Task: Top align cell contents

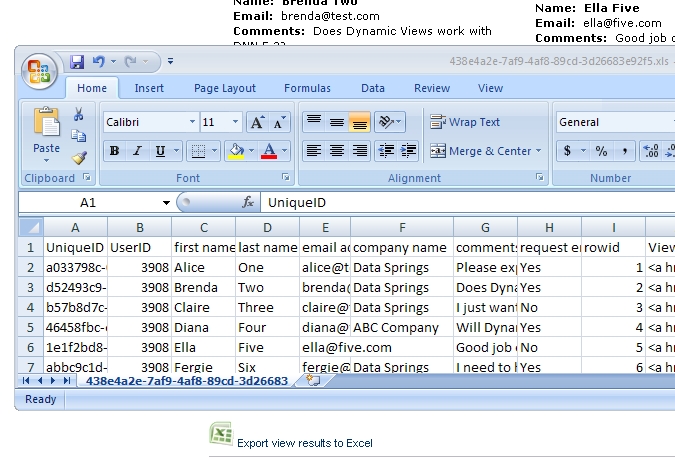Action: [314, 122]
